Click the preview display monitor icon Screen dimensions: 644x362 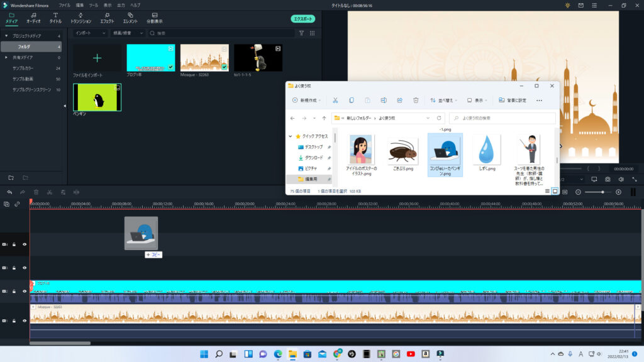pos(594,179)
